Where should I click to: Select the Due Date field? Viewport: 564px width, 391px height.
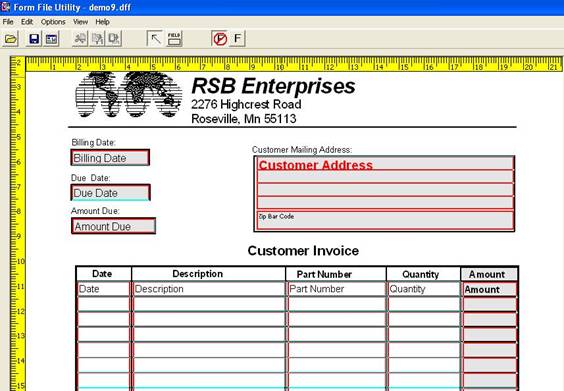110,192
